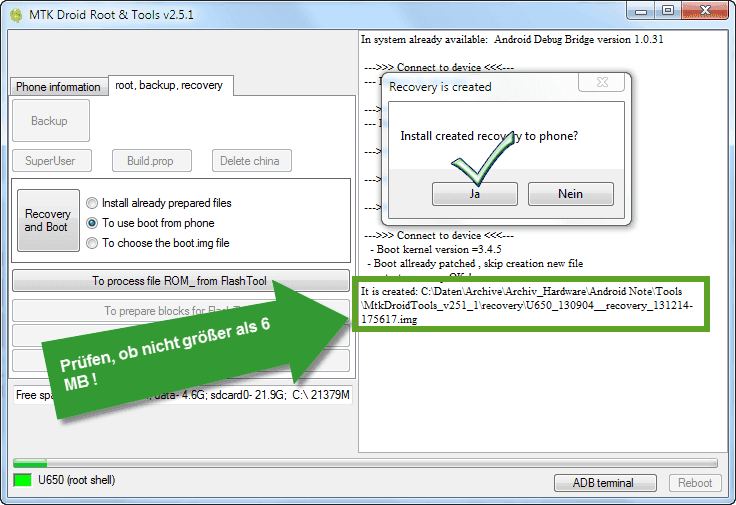Select To choose the boot.img file option

(159, 243)
